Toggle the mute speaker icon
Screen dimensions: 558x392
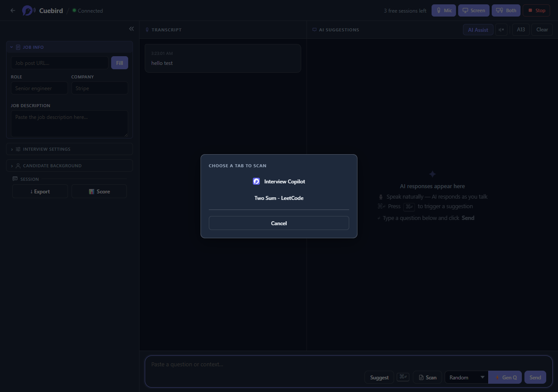click(x=501, y=30)
